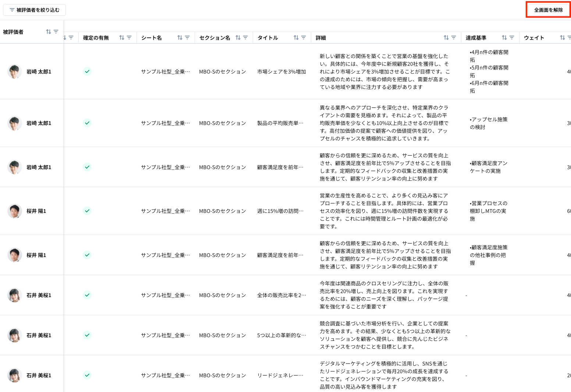Filter the 詳細 column

pos(454,38)
